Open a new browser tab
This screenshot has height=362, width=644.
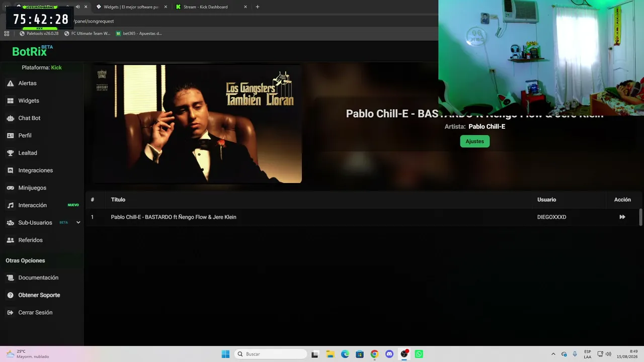(258, 7)
